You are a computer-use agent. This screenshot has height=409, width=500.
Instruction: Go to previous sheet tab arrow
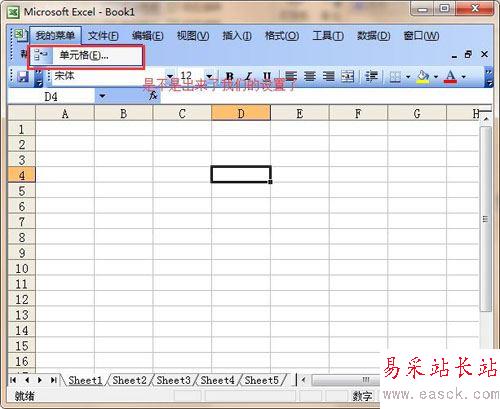coord(27,380)
